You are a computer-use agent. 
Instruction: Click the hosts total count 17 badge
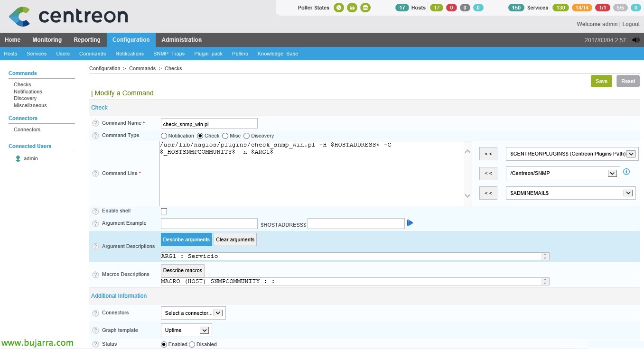[402, 8]
